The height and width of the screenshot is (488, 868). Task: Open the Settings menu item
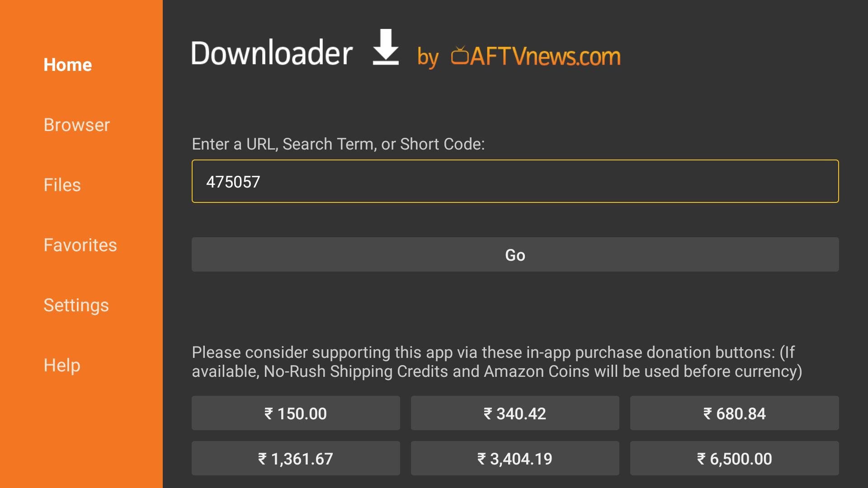[x=76, y=305]
